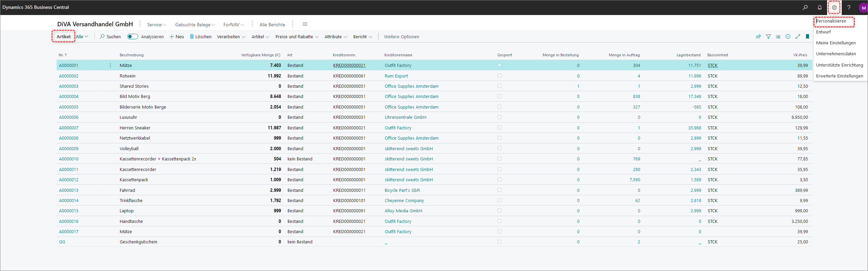This screenshot has width=868, height=271.
Task: Switch list layout view icon
Action: coord(778,37)
